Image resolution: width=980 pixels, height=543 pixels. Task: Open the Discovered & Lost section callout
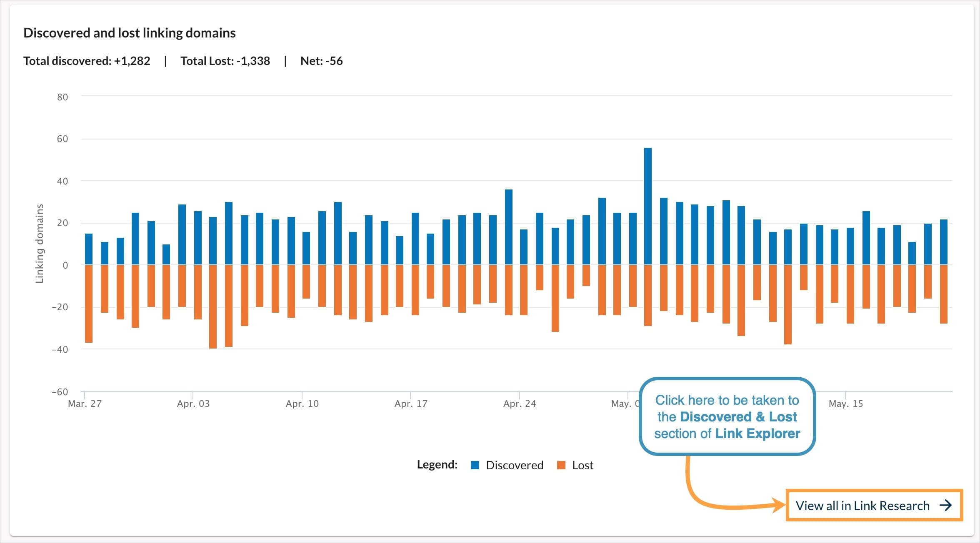click(x=727, y=416)
